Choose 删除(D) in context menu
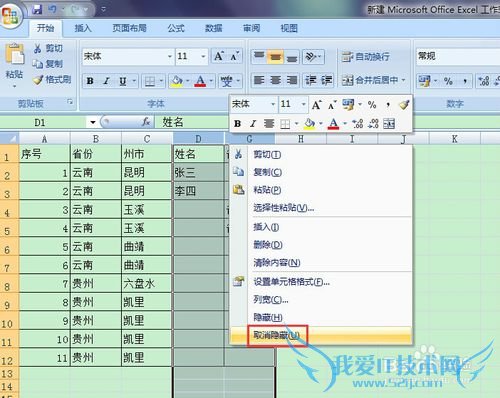The width and height of the screenshot is (500, 398). (321, 245)
